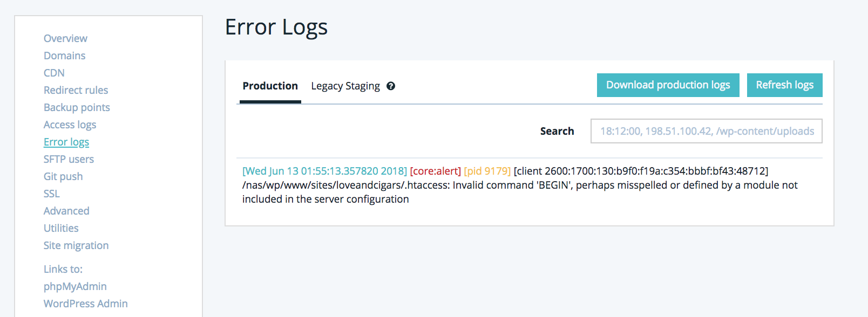Select the Error logs sidebar link

(66, 142)
